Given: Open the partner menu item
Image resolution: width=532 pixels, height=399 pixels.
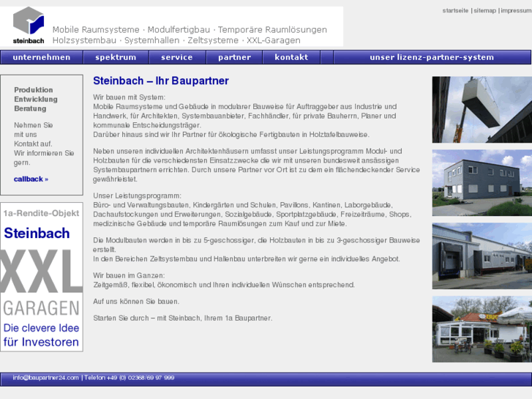Looking at the screenshot, I should 234,57.
